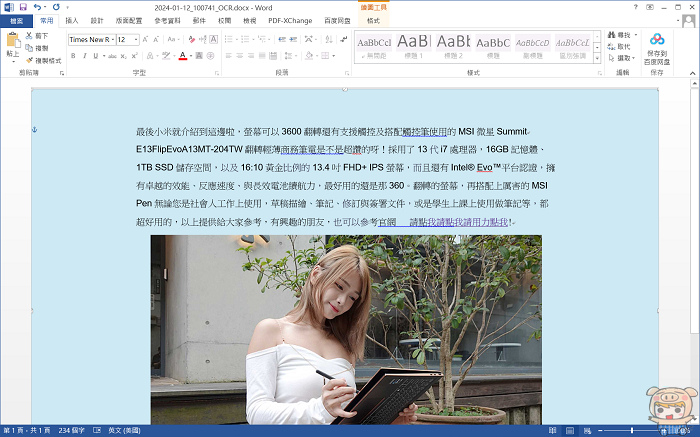Click the Format Painter (複製格式) icon
This screenshot has width=700, height=437.
point(29,60)
